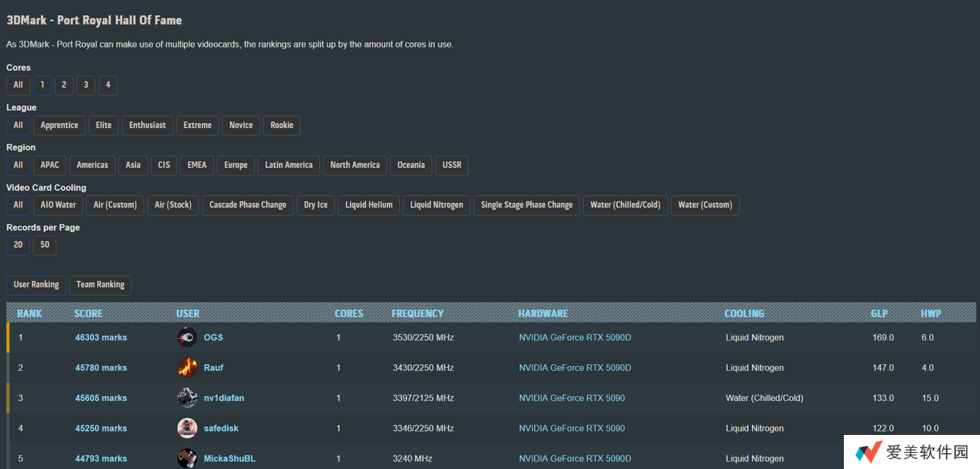Switch to Team Ranking tab

pos(100,285)
